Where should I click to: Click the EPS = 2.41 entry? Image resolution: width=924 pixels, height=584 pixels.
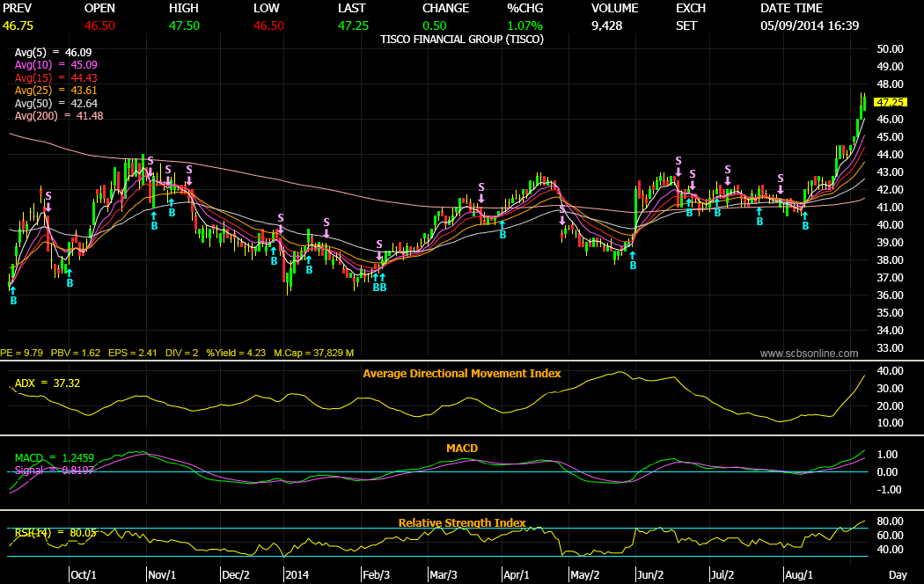[133, 354]
